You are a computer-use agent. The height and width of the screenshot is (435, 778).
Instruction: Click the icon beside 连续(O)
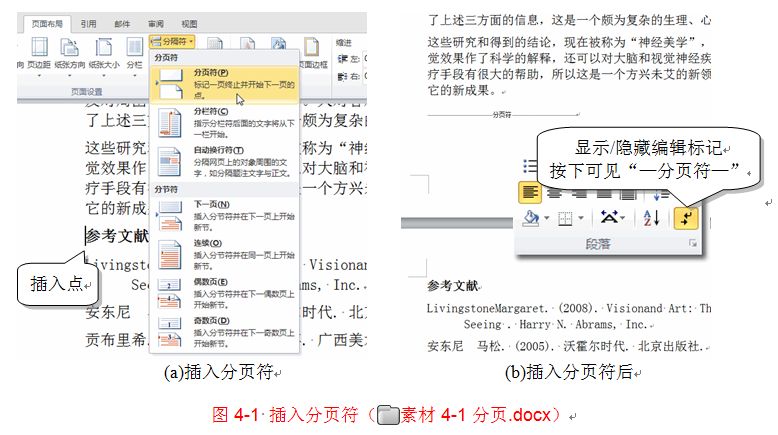coord(170,254)
